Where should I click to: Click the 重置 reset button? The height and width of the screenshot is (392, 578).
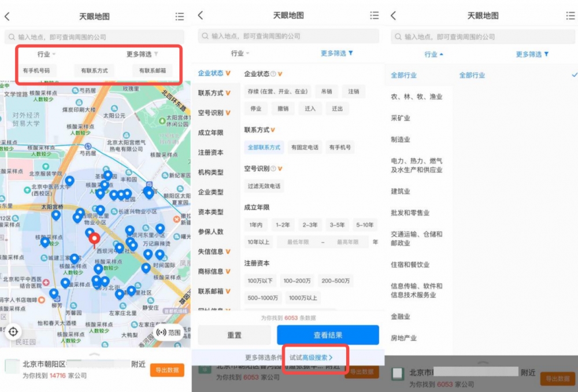(234, 335)
